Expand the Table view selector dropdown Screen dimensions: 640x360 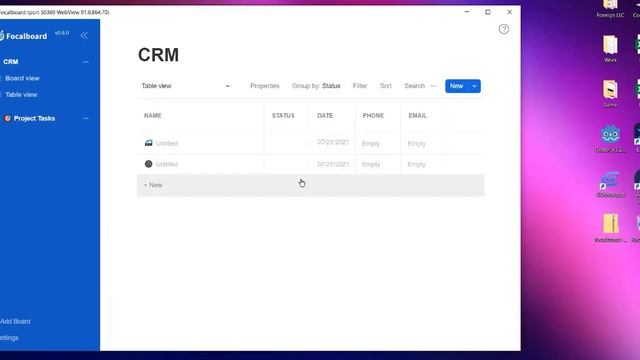tap(227, 86)
